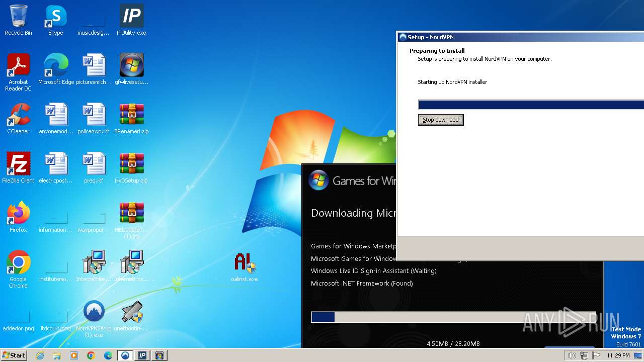644x362 pixels.
Task: Click the Games for Windows download progress bar
Action: click(x=453, y=317)
